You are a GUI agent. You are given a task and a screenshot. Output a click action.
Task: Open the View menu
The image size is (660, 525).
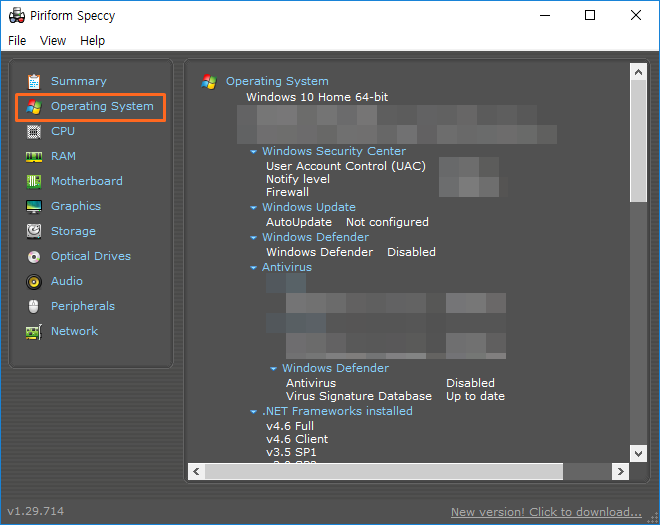point(53,41)
